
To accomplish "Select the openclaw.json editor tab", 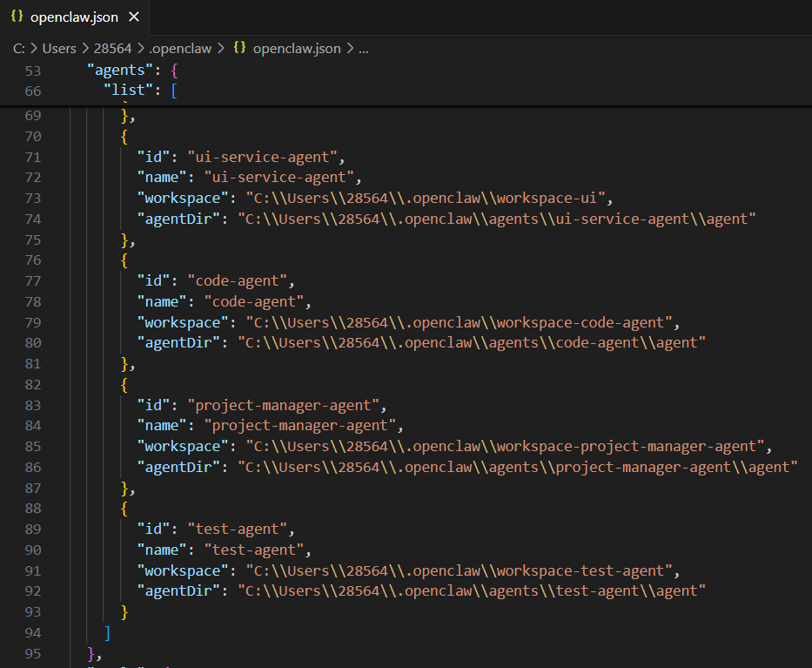I will (x=75, y=17).
